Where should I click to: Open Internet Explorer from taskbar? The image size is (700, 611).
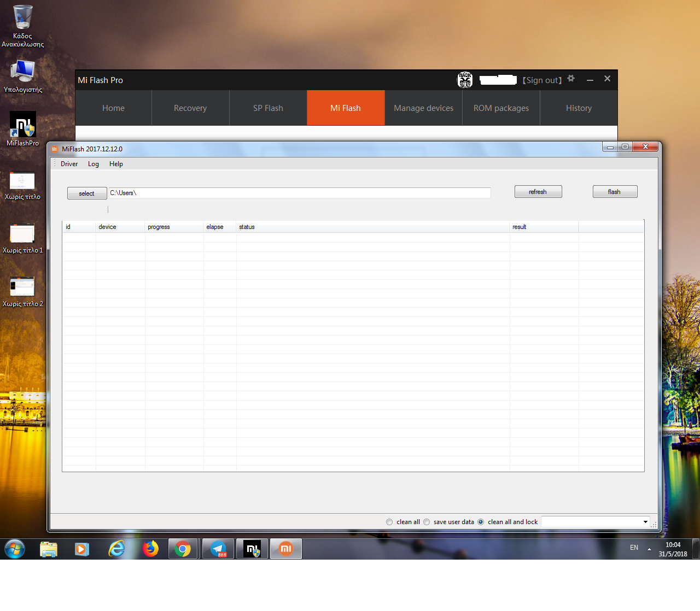pyautogui.click(x=116, y=549)
